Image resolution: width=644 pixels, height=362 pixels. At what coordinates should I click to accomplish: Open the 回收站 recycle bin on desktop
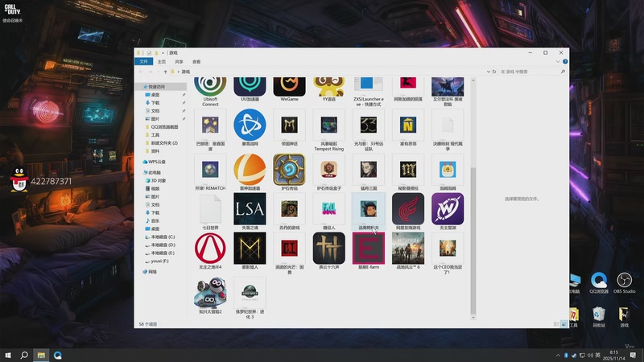(599, 317)
